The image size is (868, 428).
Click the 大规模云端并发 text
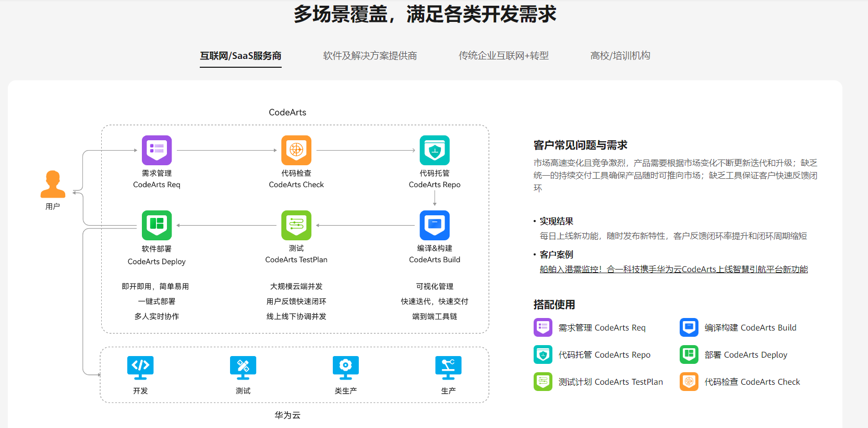(x=296, y=286)
